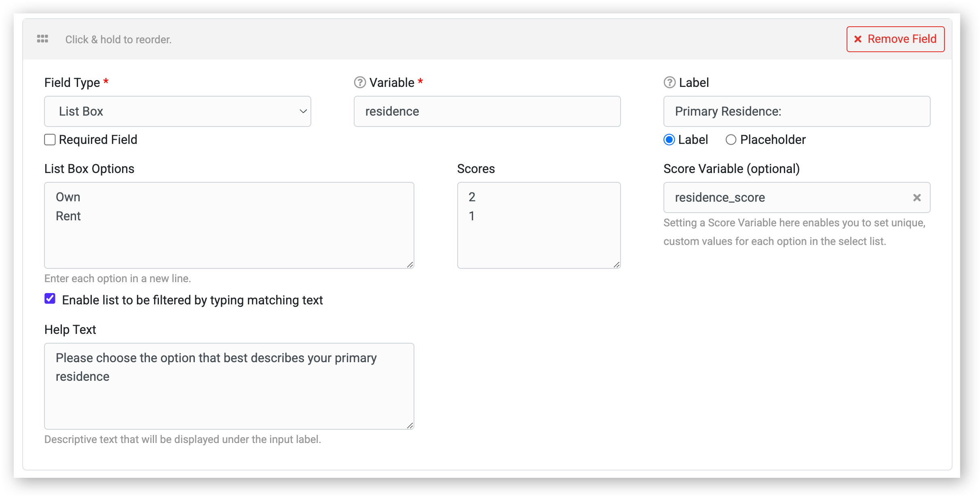Image resolution: width=980 pixels, height=498 pixels.
Task: Open the Field Type List Box dropdown
Action: pyautogui.click(x=177, y=111)
